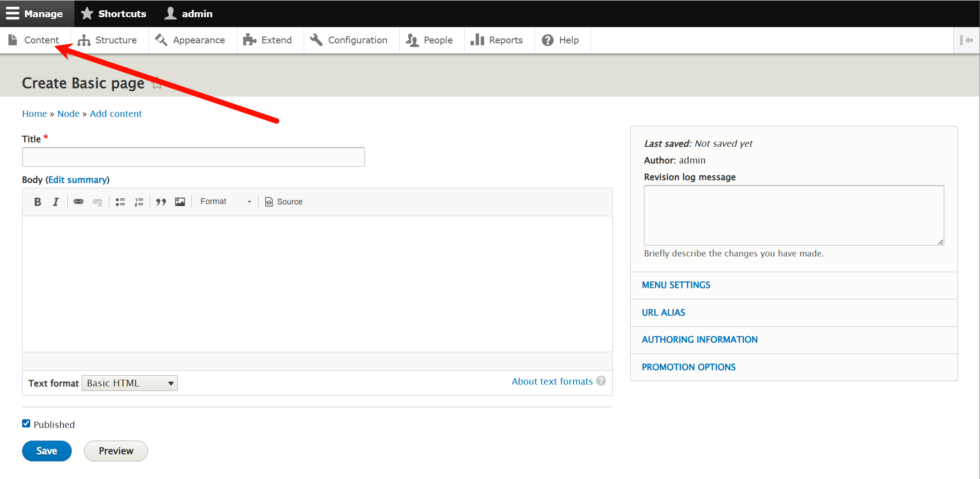The height and width of the screenshot is (479, 980).
Task: Click the Save button
Action: tap(47, 451)
